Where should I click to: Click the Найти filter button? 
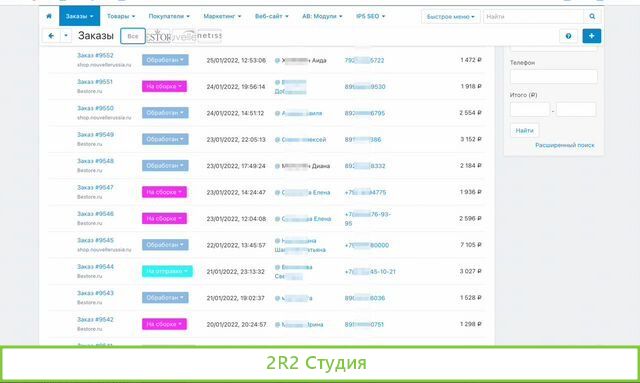pyautogui.click(x=524, y=130)
